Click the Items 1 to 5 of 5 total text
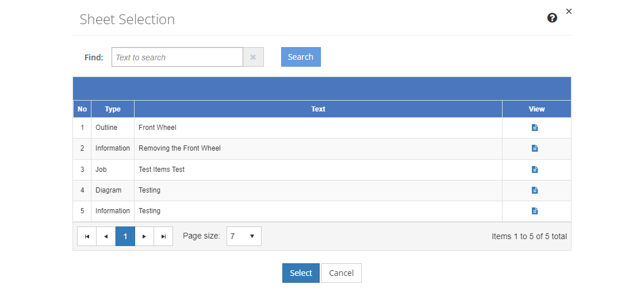The height and width of the screenshot is (292, 644). tap(529, 237)
